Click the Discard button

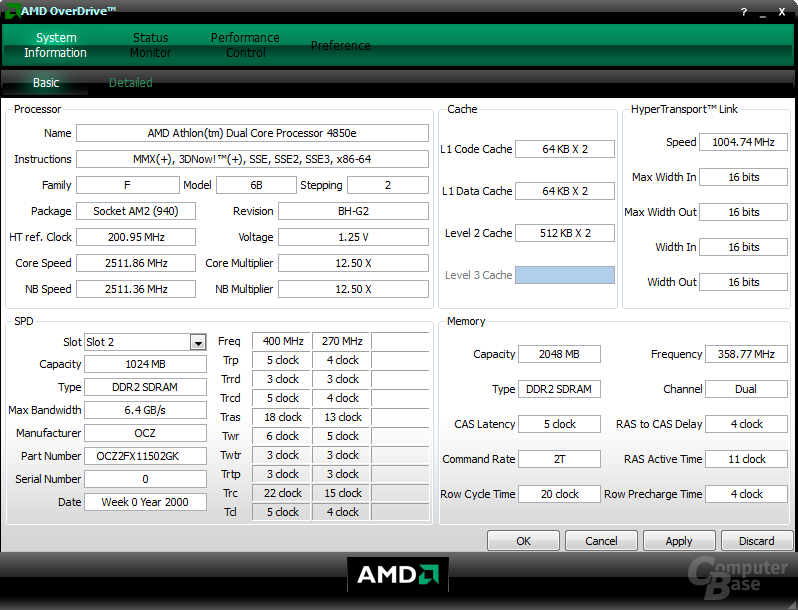(x=757, y=541)
